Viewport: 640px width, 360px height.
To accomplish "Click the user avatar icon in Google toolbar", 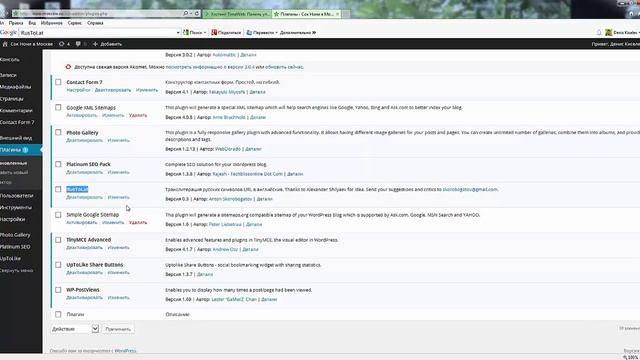I will coord(609,32).
